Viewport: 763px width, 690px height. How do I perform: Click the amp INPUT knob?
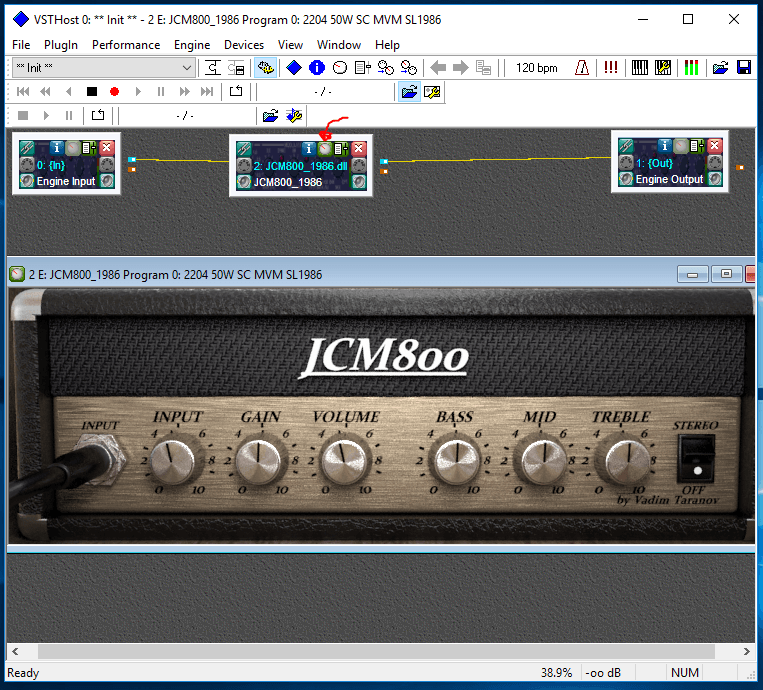coord(172,461)
